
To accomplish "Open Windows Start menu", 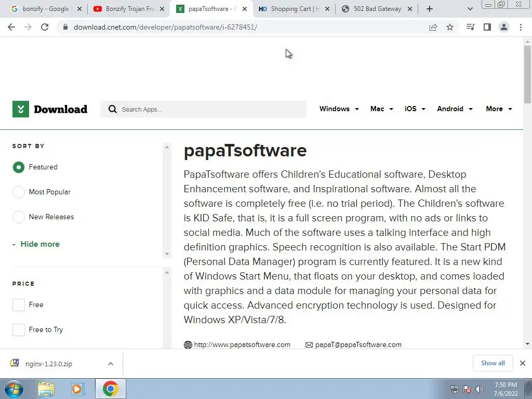I will (14, 389).
